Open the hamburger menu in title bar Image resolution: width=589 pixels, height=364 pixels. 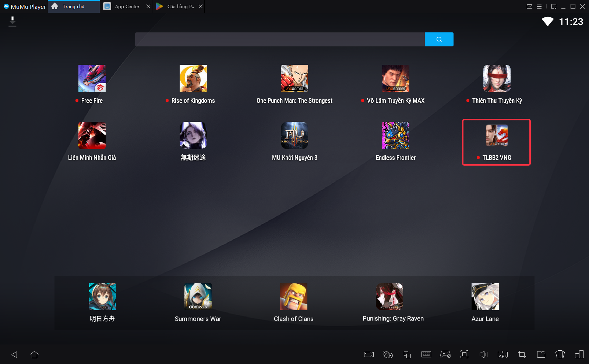(x=539, y=7)
